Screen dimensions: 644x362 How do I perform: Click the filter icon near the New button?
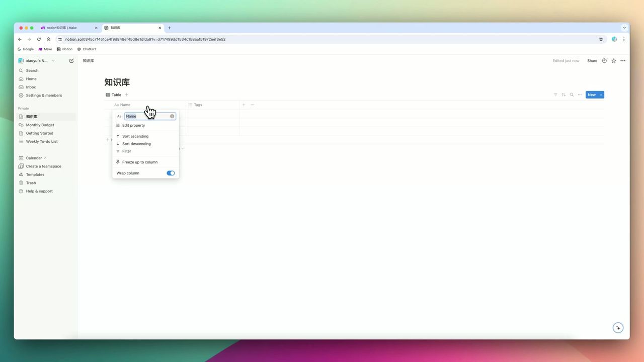(555, 95)
